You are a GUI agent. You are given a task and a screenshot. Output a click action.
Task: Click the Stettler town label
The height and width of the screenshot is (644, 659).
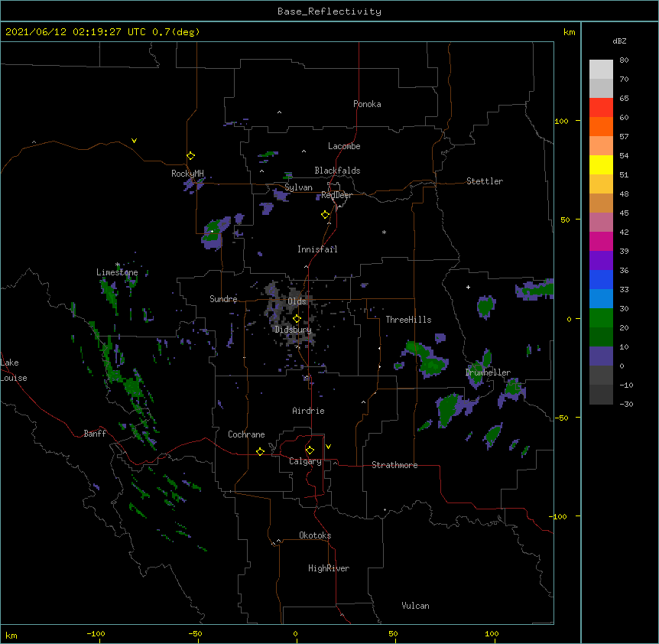pyautogui.click(x=484, y=181)
